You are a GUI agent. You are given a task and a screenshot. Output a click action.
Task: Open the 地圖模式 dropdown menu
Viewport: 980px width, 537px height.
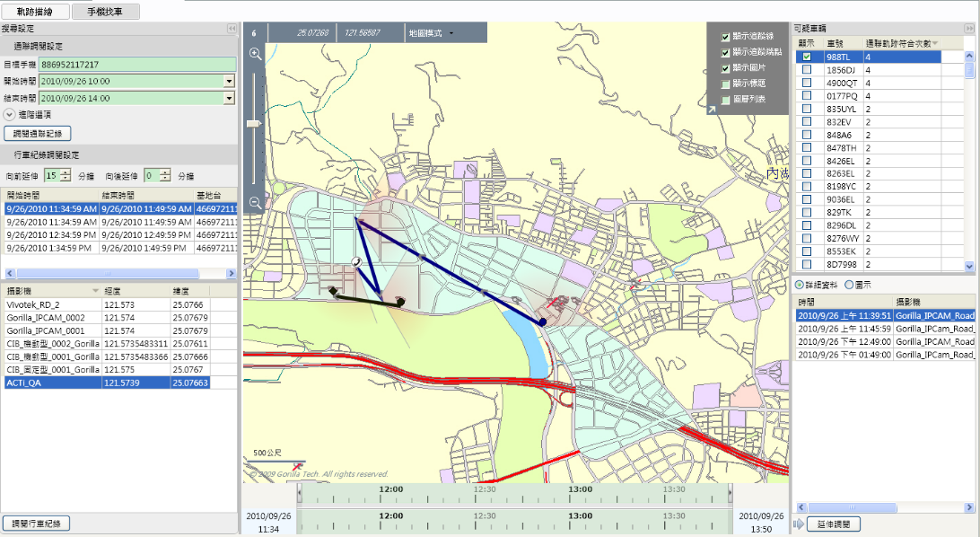coord(432,33)
